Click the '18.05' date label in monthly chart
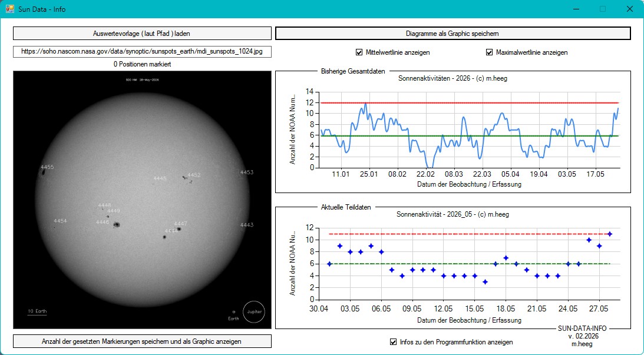 click(506, 308)
